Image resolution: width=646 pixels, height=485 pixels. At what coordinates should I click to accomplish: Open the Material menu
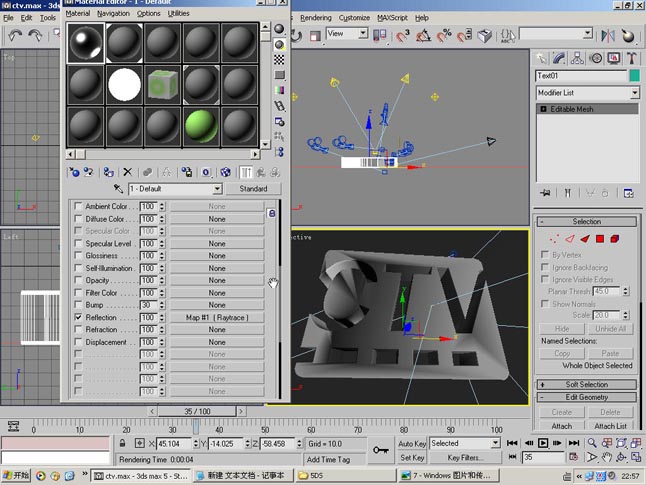coord(78,14)
